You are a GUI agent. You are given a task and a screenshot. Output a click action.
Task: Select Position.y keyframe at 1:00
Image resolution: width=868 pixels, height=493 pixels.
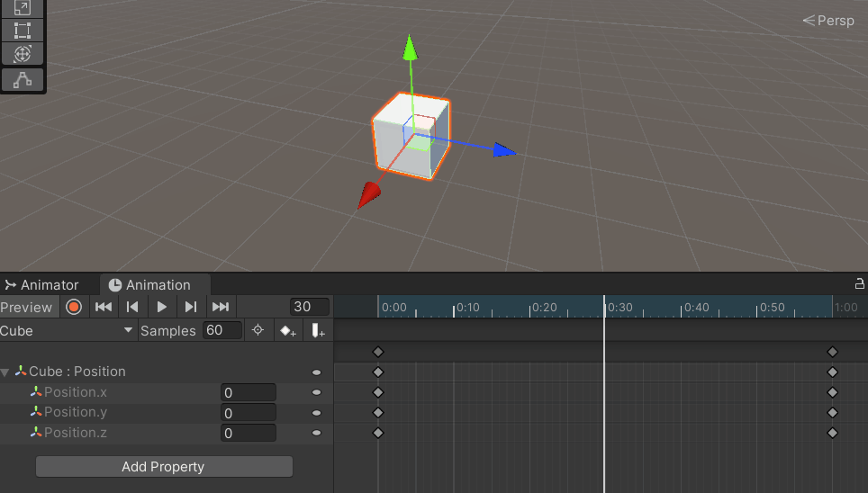833,413
